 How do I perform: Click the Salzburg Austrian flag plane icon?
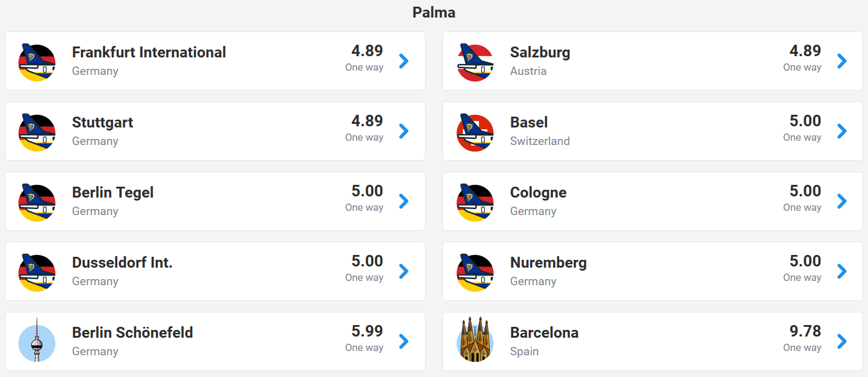click(x=475, y=62)
